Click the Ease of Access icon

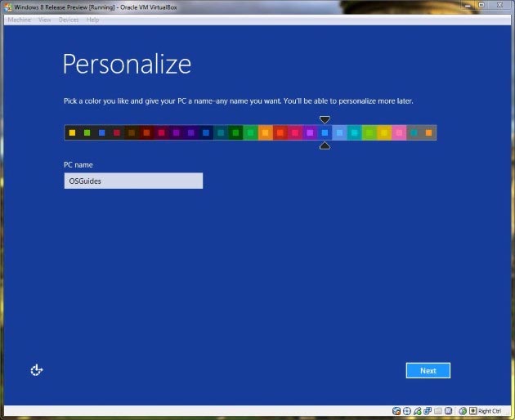click(36, 370)
